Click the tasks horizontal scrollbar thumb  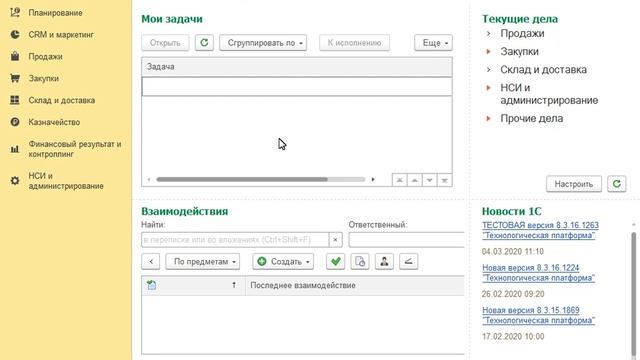[x=242, y=179]
